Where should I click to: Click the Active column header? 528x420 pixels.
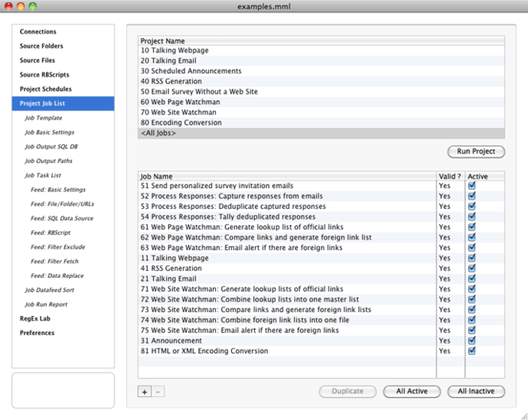coord(485,176)
